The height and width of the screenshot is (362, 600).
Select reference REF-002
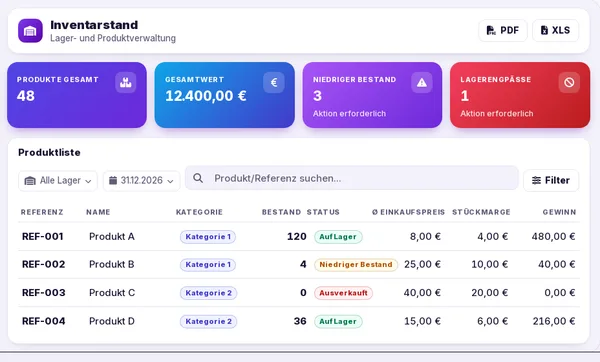coord(44,264)
